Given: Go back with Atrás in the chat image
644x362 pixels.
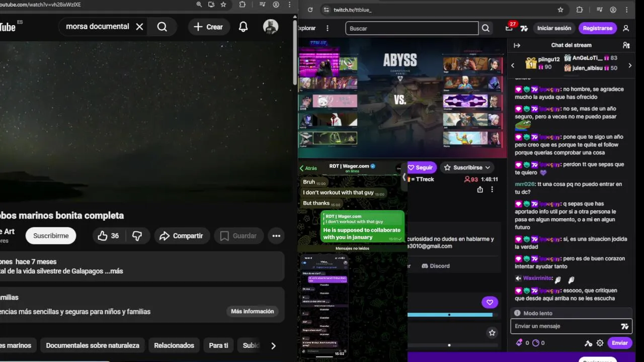Looking at the screenshot, I should click(308, 168).
